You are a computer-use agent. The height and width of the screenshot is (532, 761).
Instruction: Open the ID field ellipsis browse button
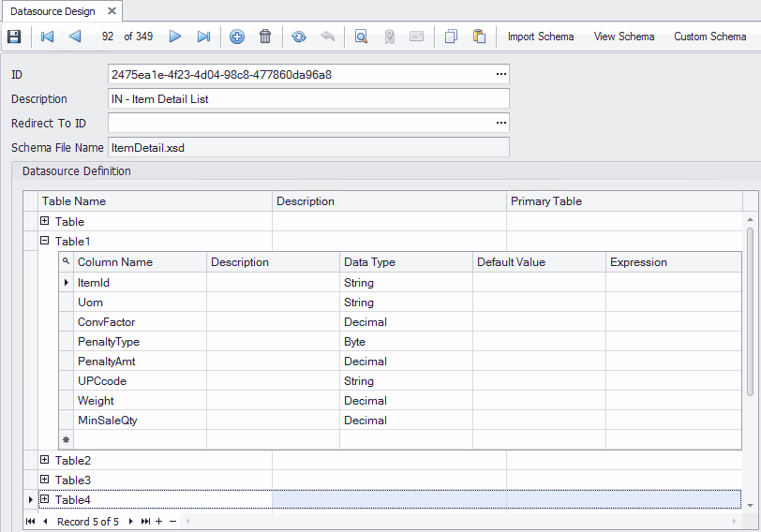coord(501,74)
